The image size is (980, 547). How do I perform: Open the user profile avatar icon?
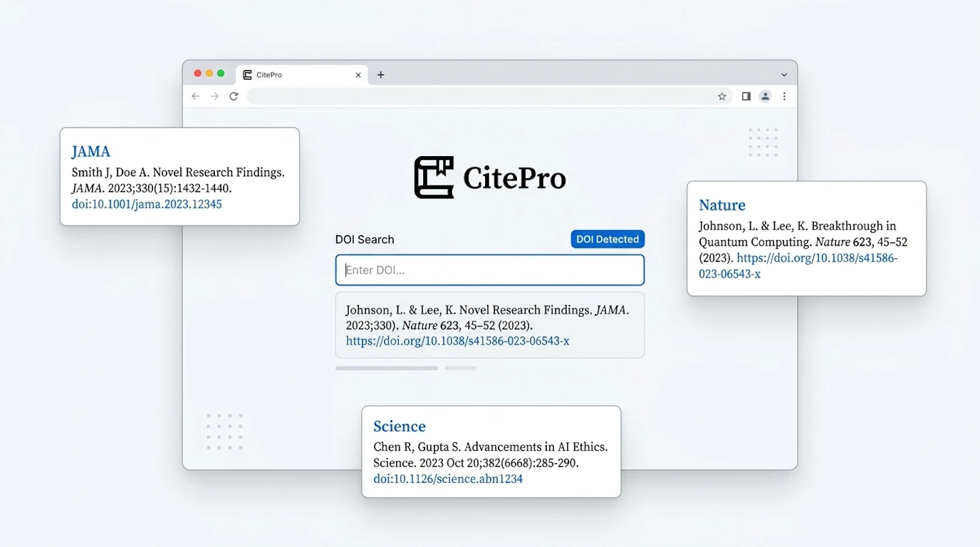pos(765,96)
